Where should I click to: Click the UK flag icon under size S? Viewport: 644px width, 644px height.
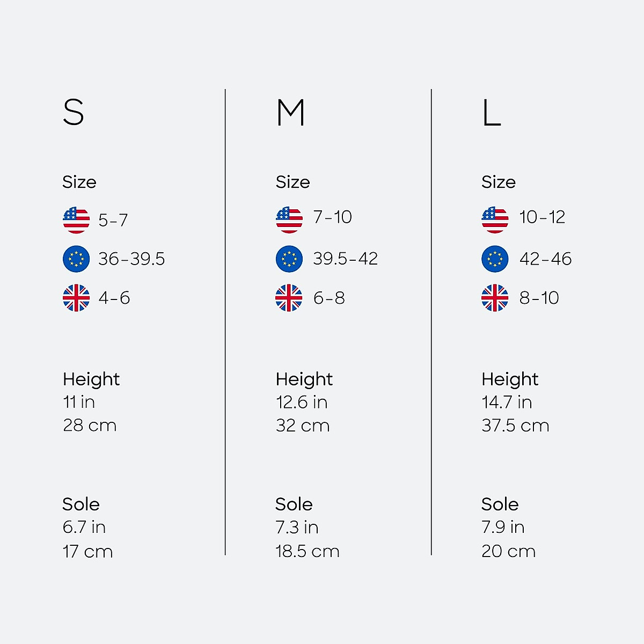pos(76,298)
